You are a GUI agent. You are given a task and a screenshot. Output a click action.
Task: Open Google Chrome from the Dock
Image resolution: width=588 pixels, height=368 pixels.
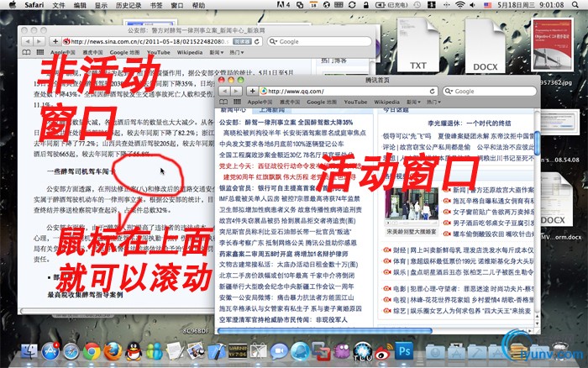(92, 352)
